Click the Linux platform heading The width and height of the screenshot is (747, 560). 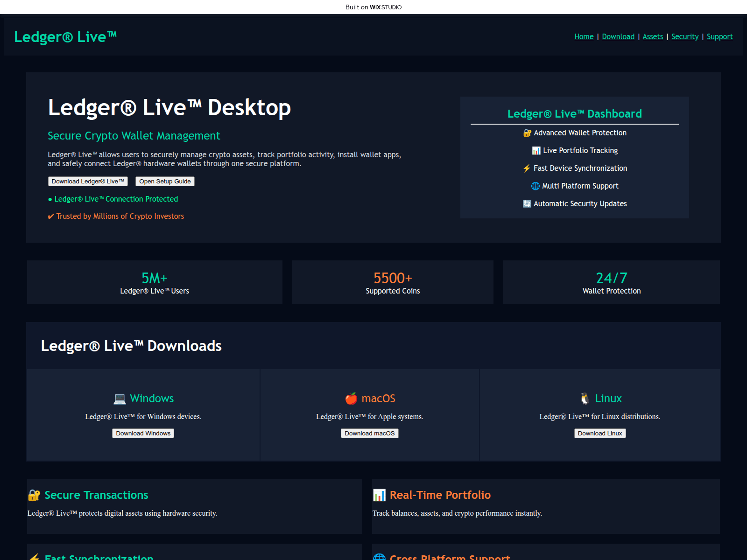coord(608,399)
